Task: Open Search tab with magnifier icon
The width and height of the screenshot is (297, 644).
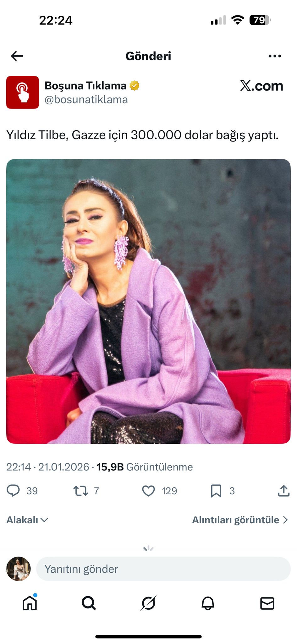Action: [x=89, y=603]
